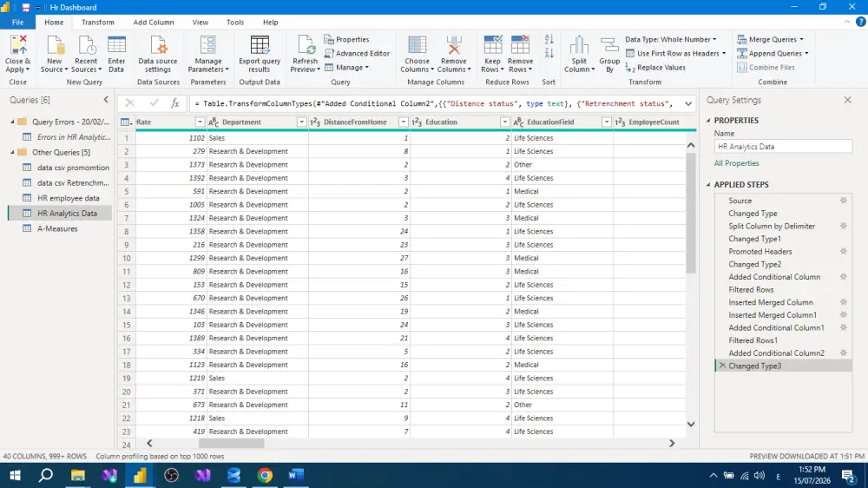Click the Append Queries icon
868x488 pixels.
(x=742, y=53)
